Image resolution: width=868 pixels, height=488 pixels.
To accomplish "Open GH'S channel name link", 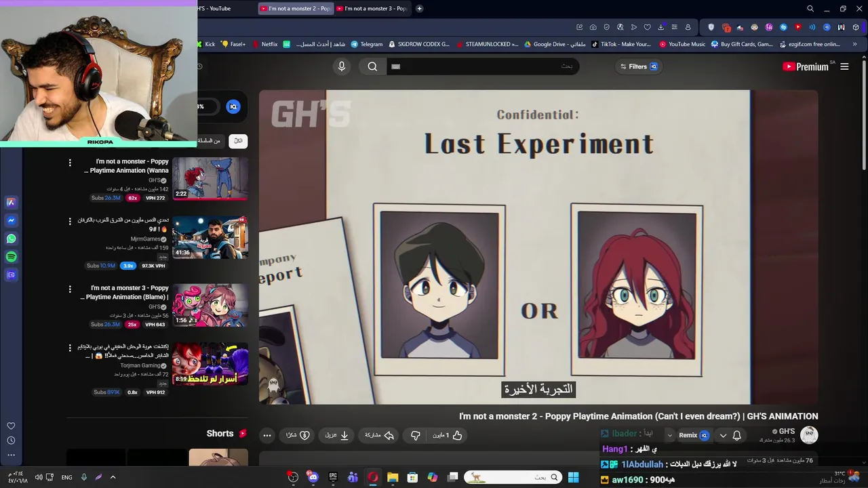I will pos(787,431).
